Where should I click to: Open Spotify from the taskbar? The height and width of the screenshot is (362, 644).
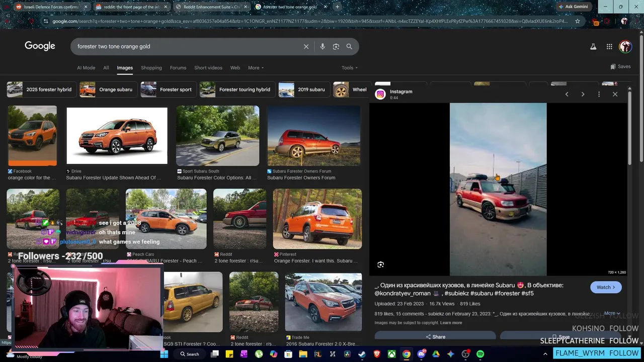pyautogui.click(x=480, y=354)
